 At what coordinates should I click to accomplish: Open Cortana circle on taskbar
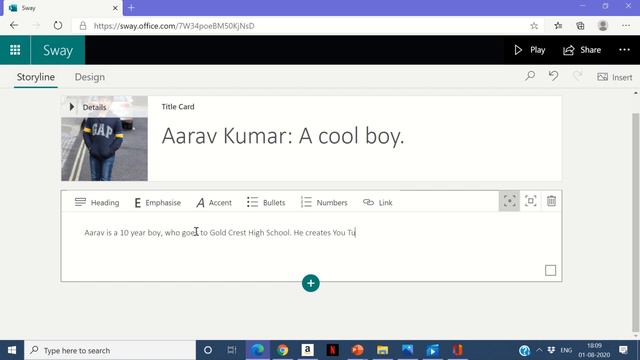tap(208, 350)
